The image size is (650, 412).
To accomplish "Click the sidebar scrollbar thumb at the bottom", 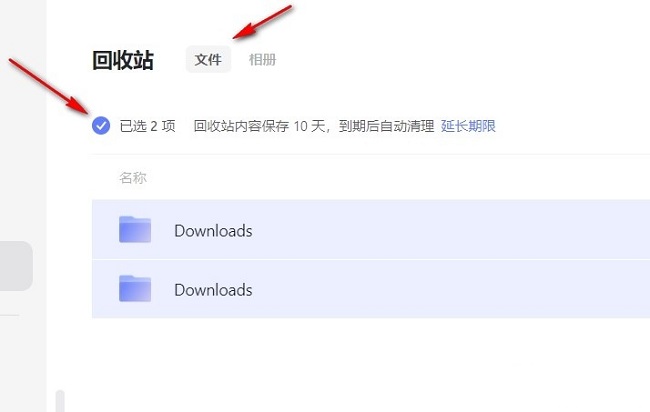I will click(x=60, y=401).
